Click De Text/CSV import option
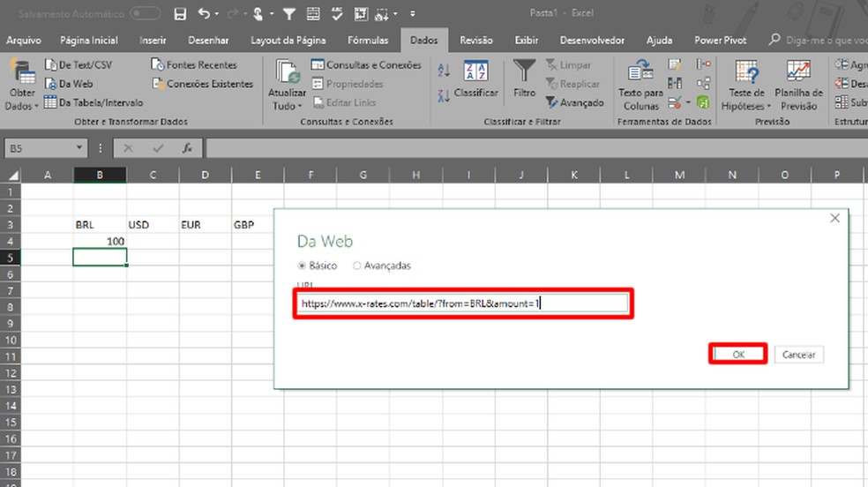868x487 pixels. tap(79, 65)
